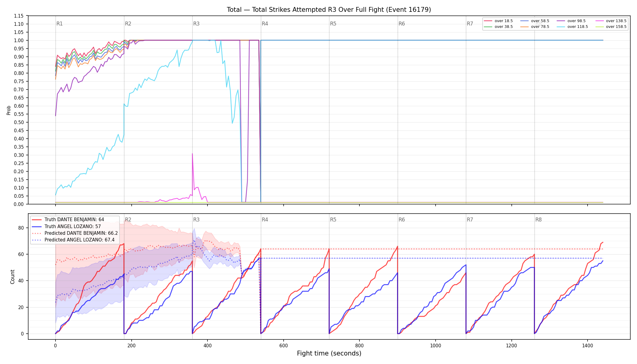Pick the 'over 58.5' legend entry

click(535, 21)
